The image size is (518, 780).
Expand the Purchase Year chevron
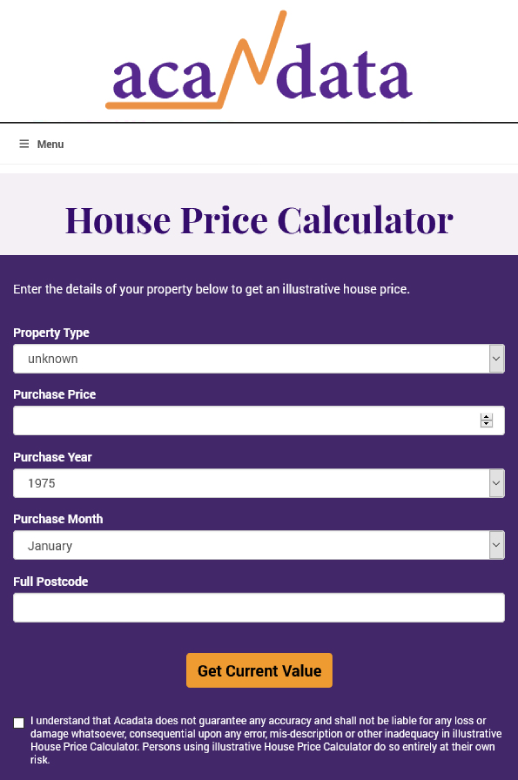click(496, 483)
